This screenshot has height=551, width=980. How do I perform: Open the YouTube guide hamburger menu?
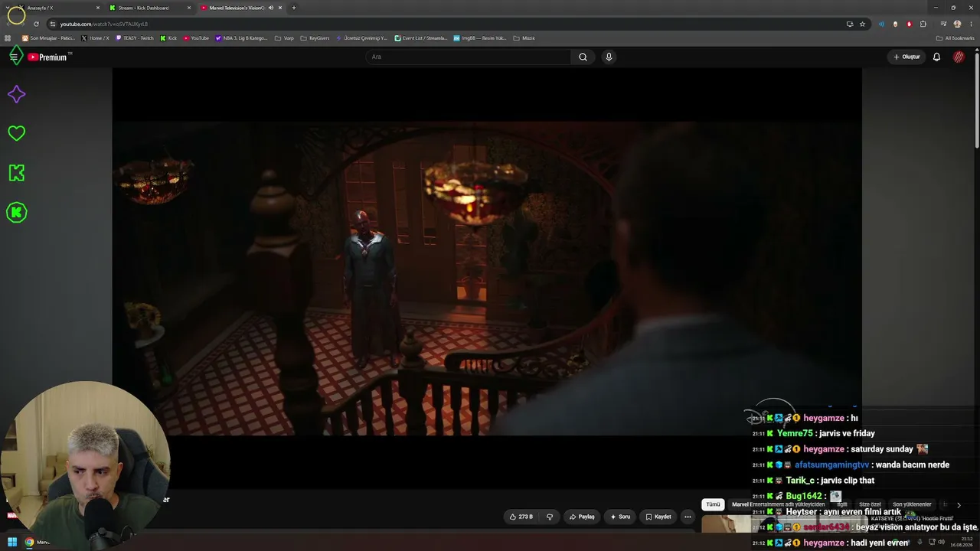pyautogui.click(x=14, y=57)
